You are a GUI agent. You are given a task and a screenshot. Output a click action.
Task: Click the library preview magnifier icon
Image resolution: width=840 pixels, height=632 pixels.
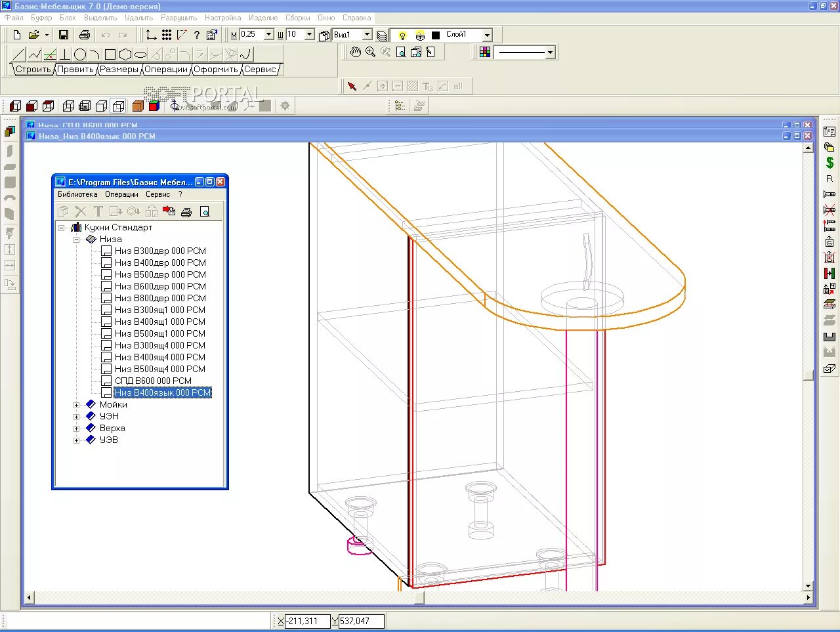point(205,211)
